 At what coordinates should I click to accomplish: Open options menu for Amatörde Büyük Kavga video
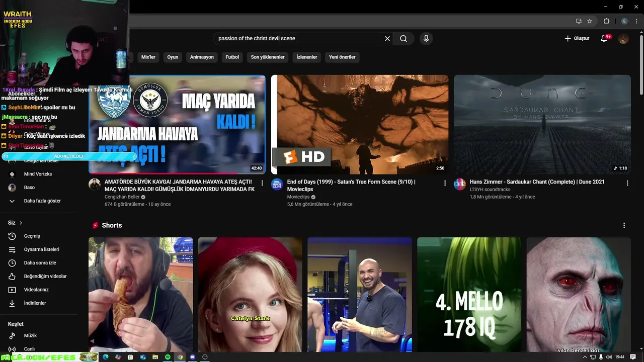(262, 183)
